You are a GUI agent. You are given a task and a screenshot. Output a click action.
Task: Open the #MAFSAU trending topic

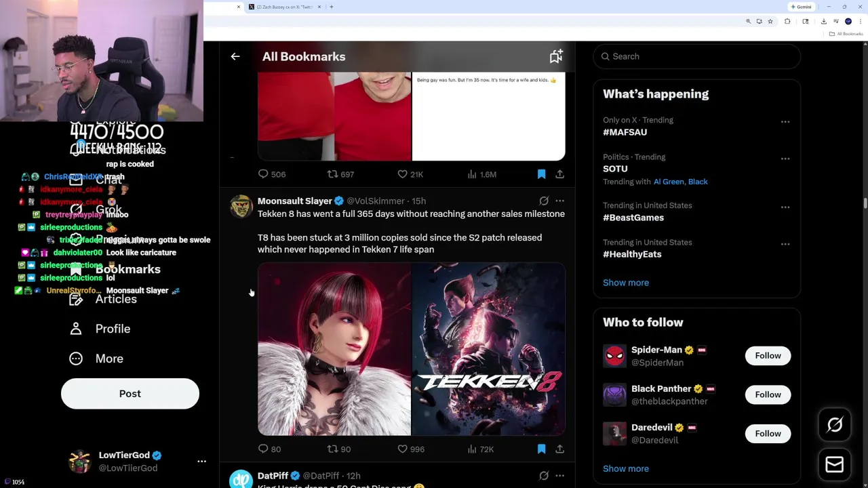625,132
